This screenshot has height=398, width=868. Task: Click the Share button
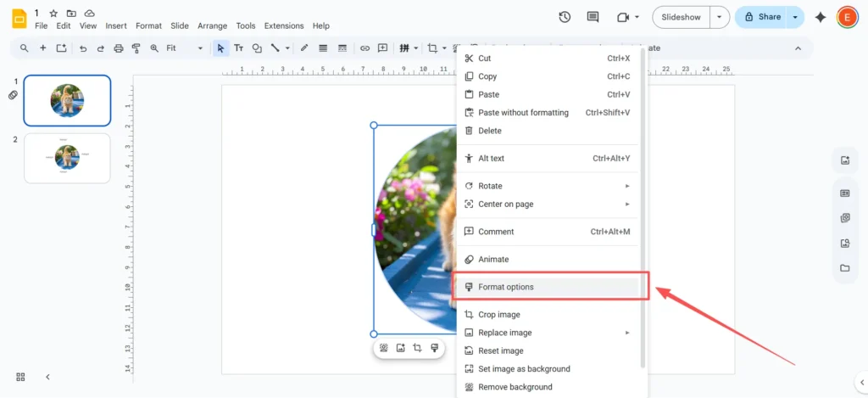(762, 17)
